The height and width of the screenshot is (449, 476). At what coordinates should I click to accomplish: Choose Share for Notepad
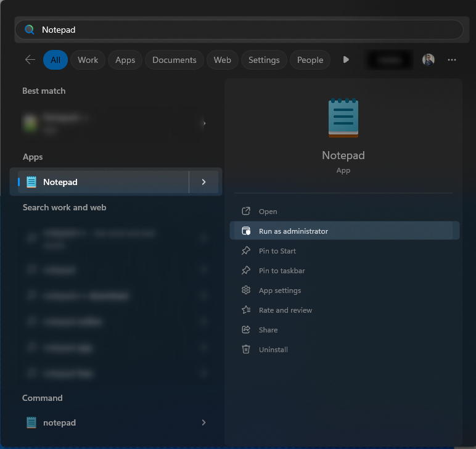[345, 329]
